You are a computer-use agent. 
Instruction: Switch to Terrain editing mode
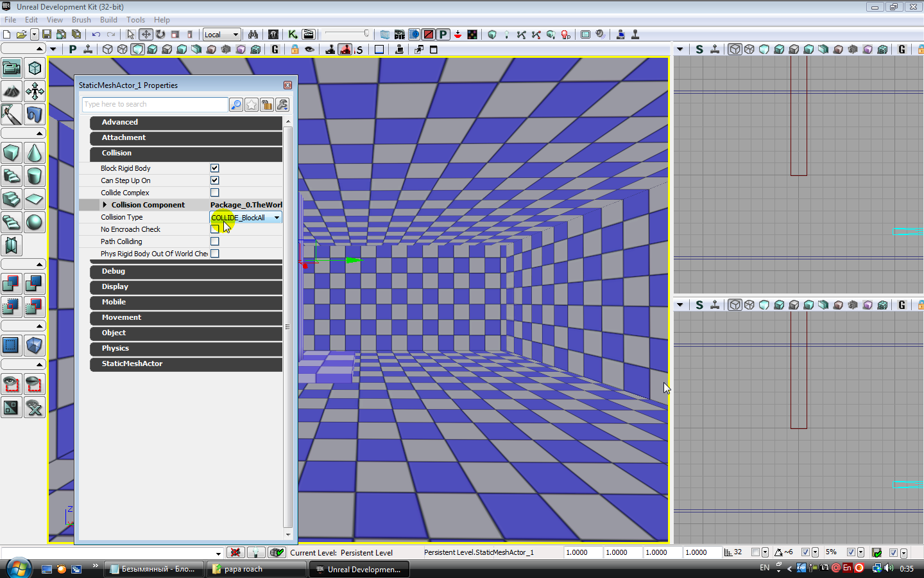click(12, 91)
